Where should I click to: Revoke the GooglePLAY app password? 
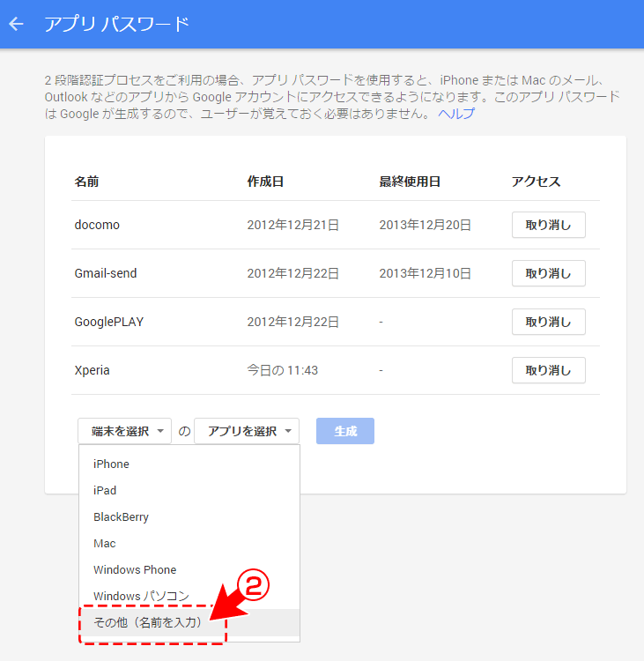point(548,322)
